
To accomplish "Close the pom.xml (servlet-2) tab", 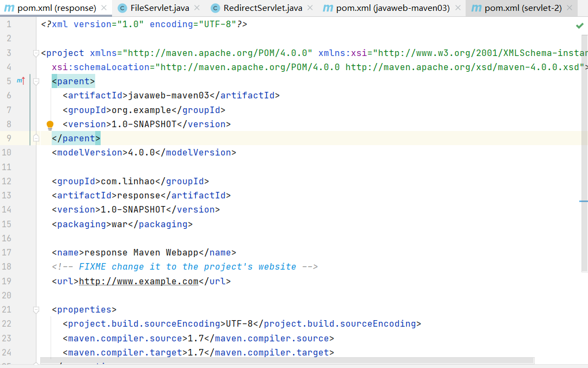I will click(x=570, y=8).
